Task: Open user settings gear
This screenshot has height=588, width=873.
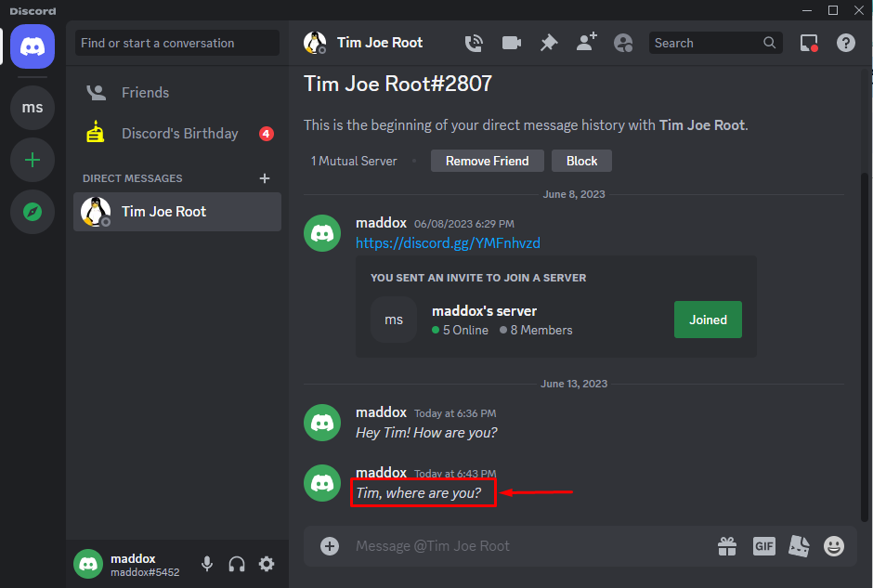Action: tap(267, 564)
